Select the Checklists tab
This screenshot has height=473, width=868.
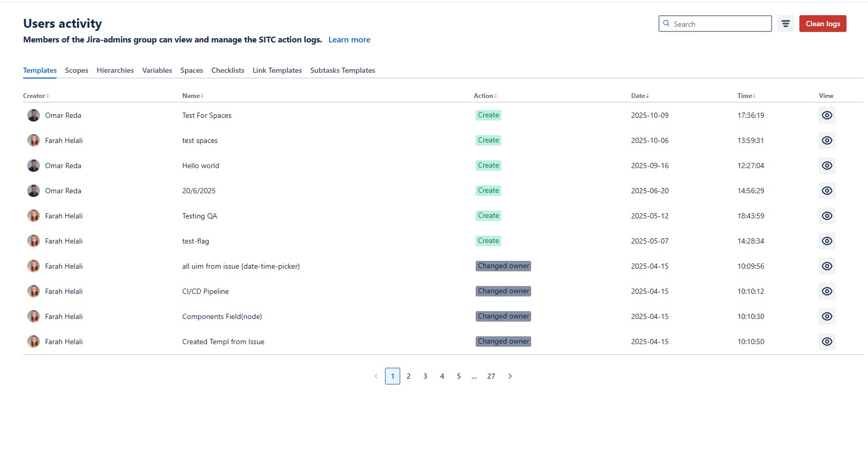pyautogui.click(x=228, y=70)
